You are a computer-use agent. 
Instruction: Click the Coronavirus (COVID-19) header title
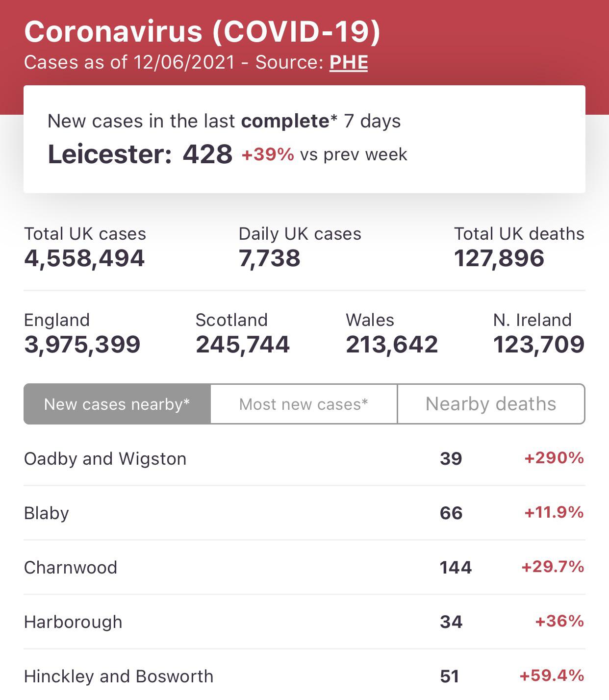point(203,32)
